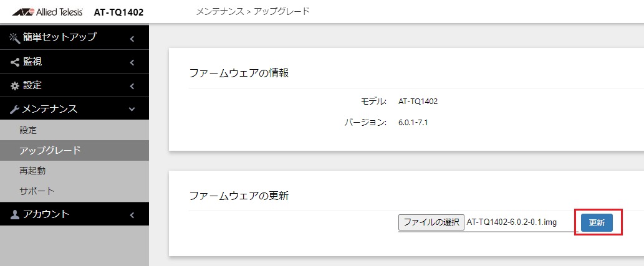Click the user icon beside アカウント
This screenshot has width=644, height=266.
[15, 215]
